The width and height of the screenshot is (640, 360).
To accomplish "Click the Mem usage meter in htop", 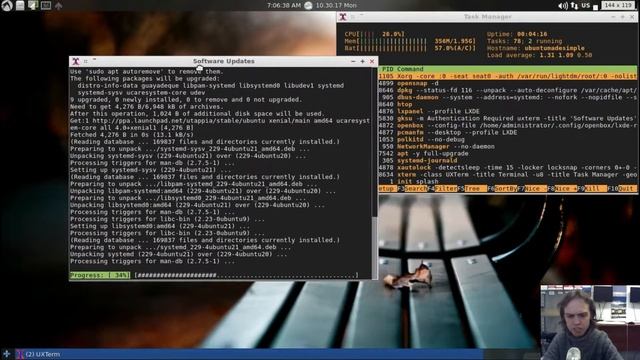I will 410,41.
